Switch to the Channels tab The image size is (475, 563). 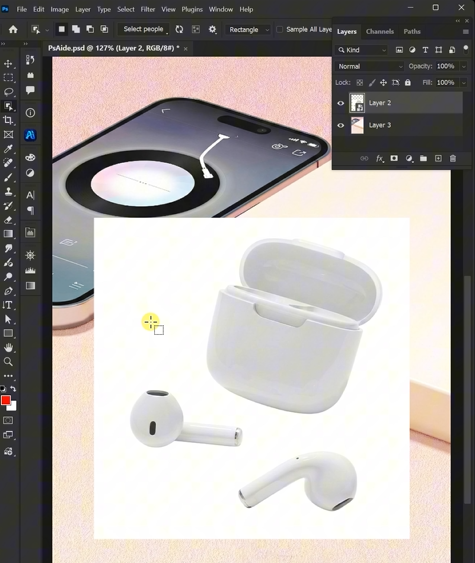pyautogui.click(x=380, y=32)
